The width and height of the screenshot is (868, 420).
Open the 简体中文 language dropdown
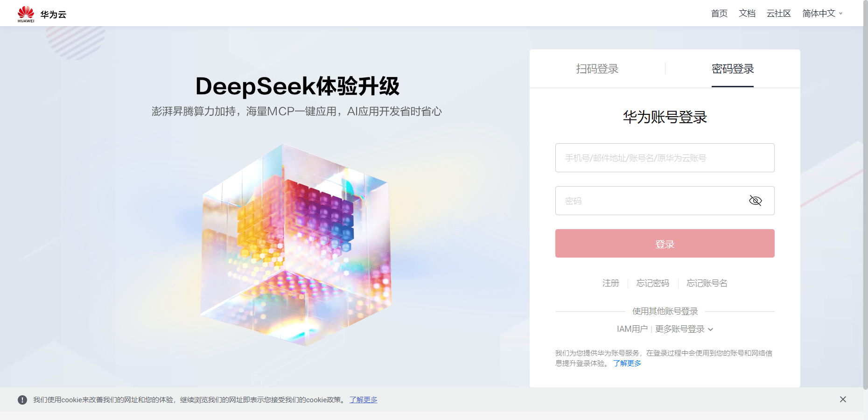pos(822,14)
